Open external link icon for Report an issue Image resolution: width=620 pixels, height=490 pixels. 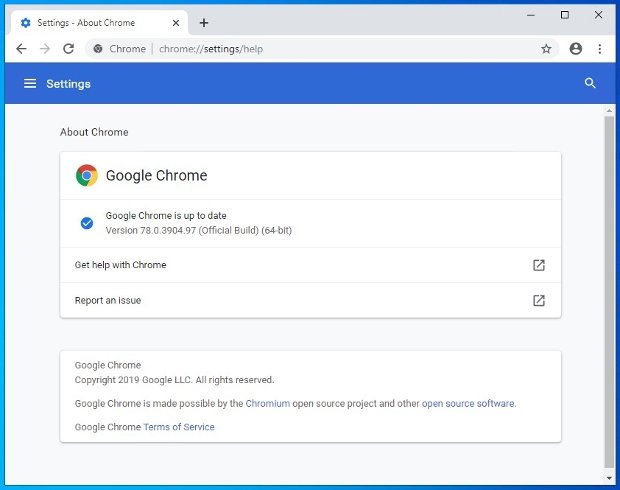539,301
